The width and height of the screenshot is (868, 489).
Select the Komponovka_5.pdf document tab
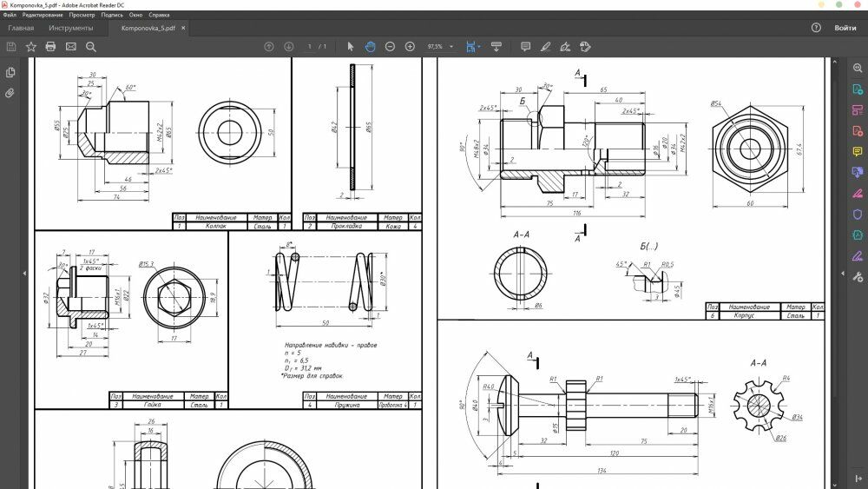click(x=148, y=28)
